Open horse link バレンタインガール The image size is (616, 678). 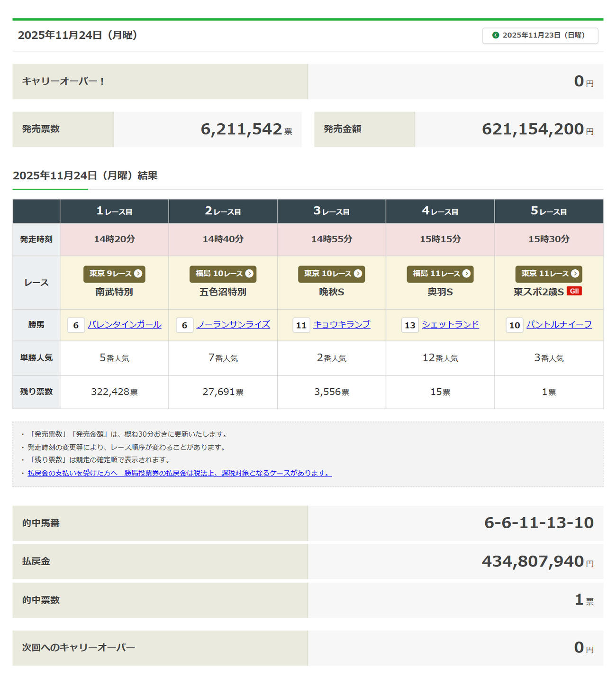click(x=125, y=325)
